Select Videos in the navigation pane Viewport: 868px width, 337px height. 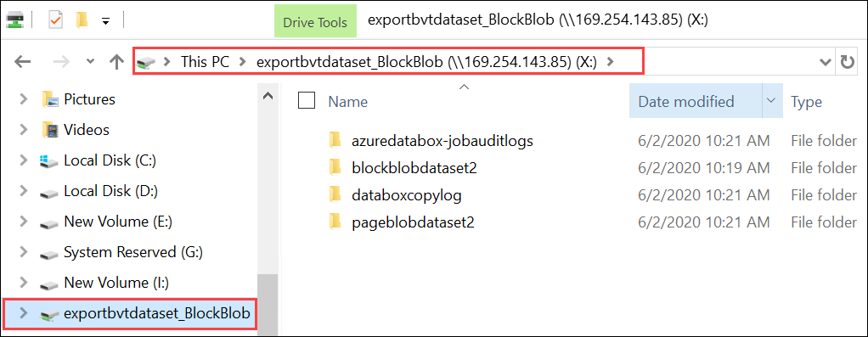[x=87, y=130]
